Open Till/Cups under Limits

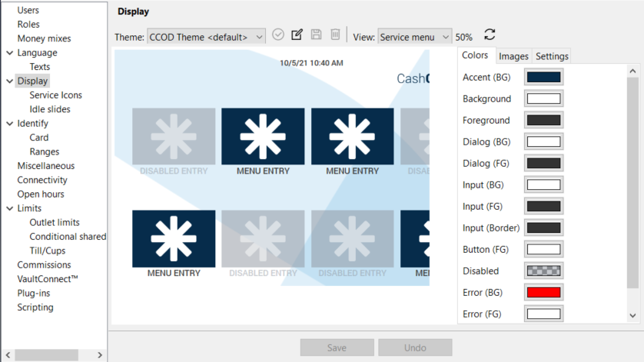pyautogui.click(x=47, y=251)
